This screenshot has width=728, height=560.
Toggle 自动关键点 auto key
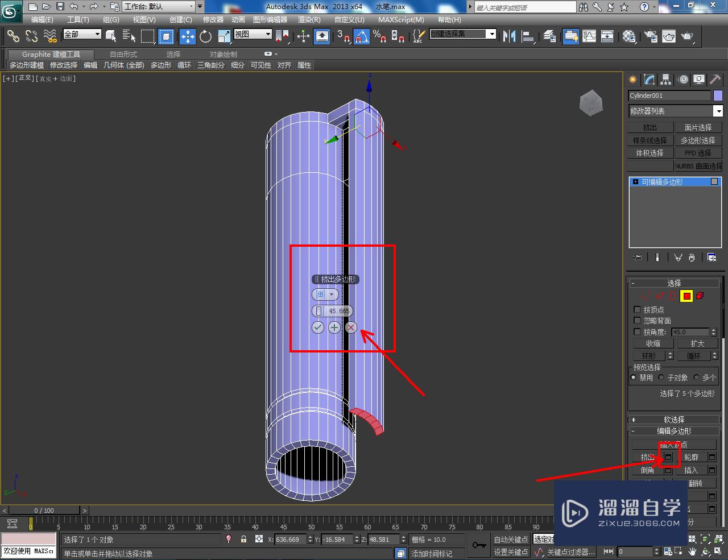[511, 540]
